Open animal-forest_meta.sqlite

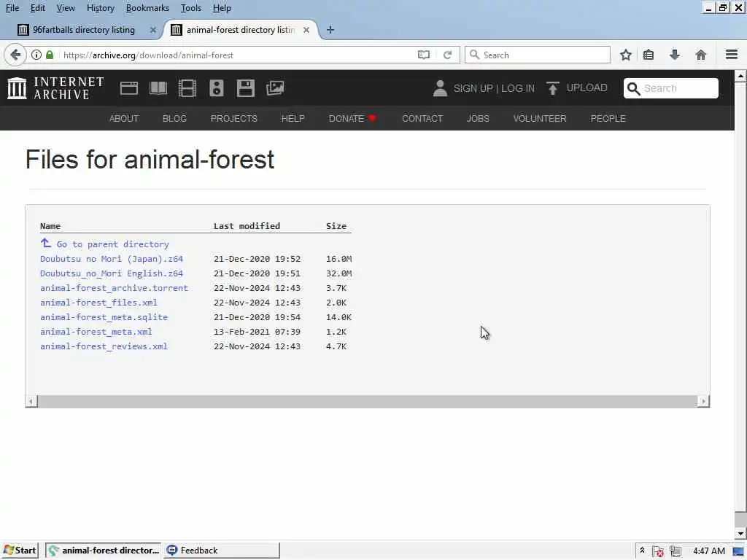(104, 317)
